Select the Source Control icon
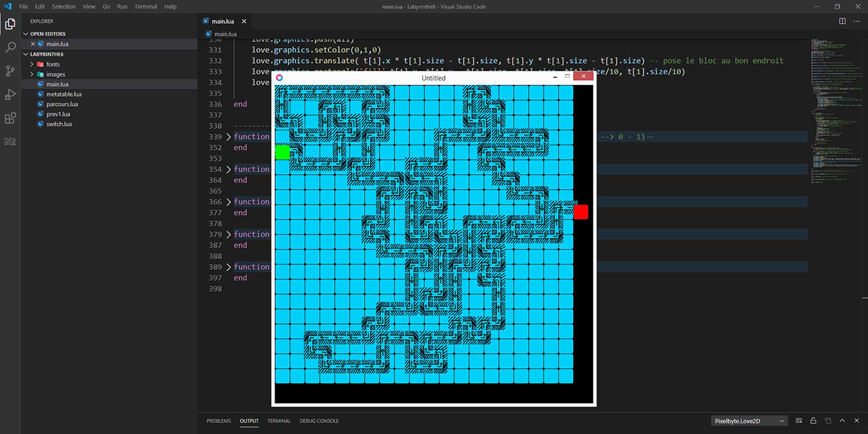The height and width of the screenshot is (434, 868). click(x=10, y=71)
